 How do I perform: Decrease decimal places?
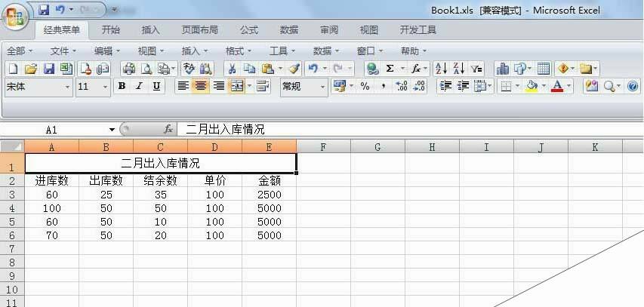coord(419,86)
